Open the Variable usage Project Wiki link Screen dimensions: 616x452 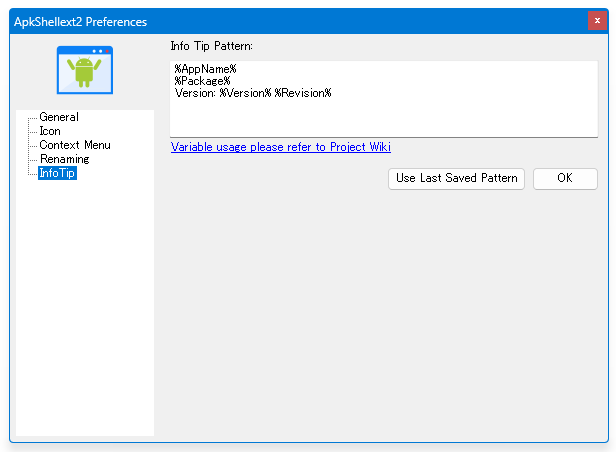(280, 147)
